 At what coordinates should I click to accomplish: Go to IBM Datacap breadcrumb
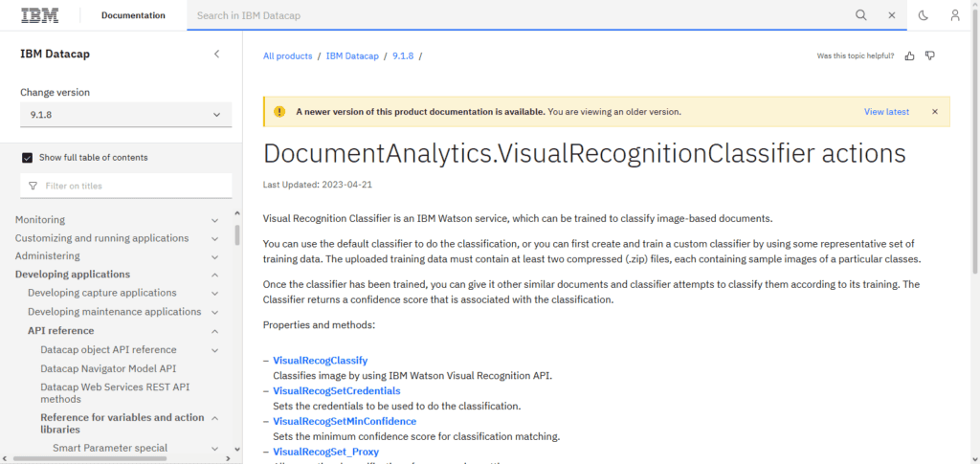coord(352,56)
